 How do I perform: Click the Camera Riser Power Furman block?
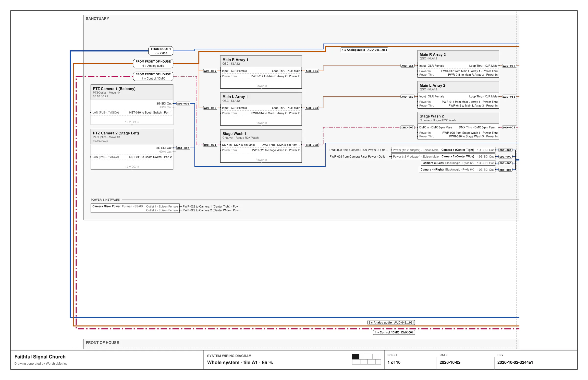(135, 208)
